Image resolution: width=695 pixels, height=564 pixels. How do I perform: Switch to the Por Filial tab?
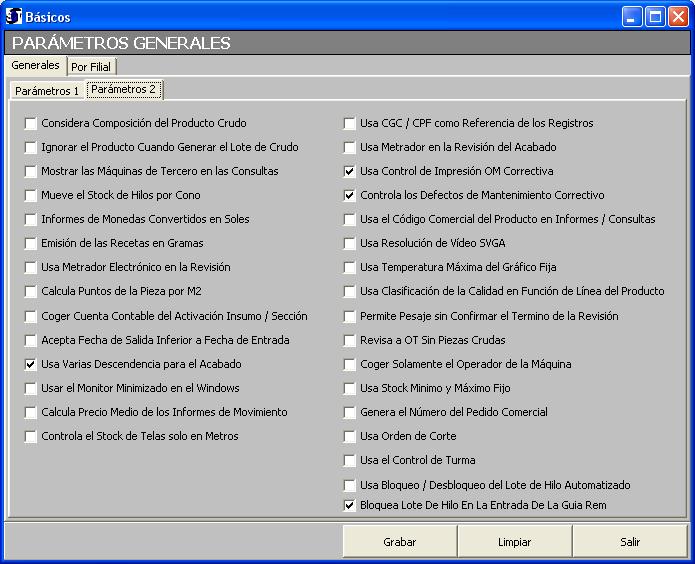pos(92,67)
